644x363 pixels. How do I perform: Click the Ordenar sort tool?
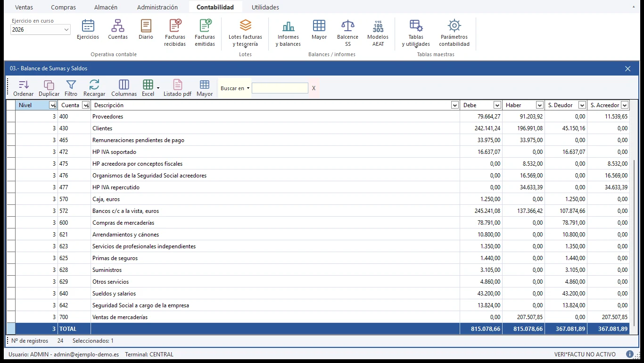[24, 88]
